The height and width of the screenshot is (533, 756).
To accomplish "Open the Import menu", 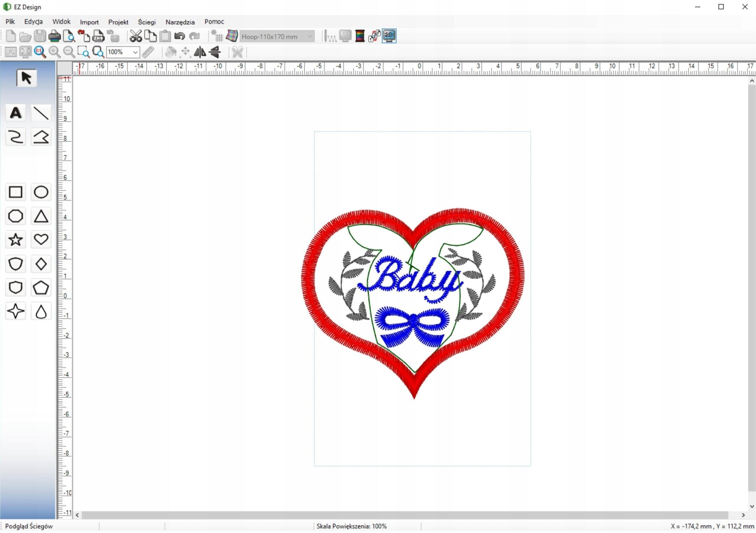I will [x=89, y=22].
